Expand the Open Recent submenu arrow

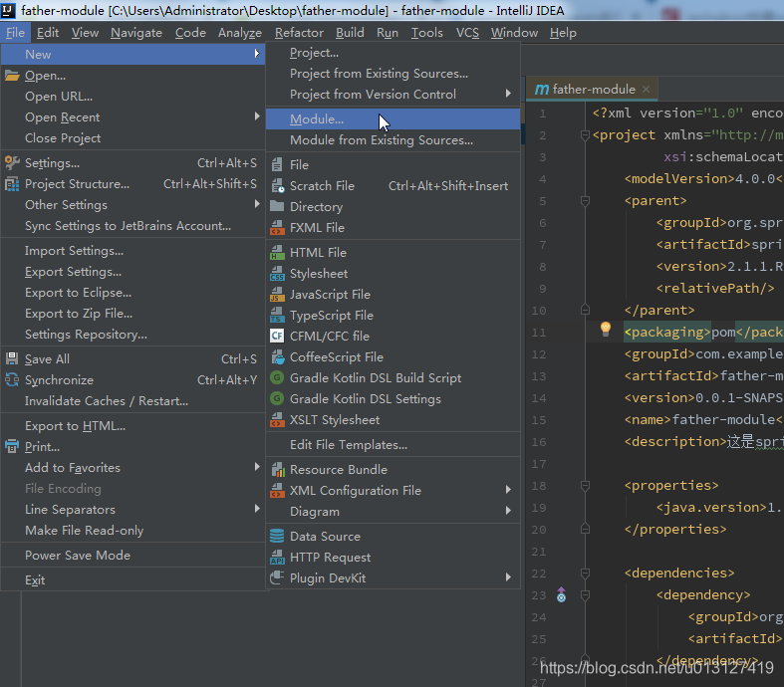257,116
